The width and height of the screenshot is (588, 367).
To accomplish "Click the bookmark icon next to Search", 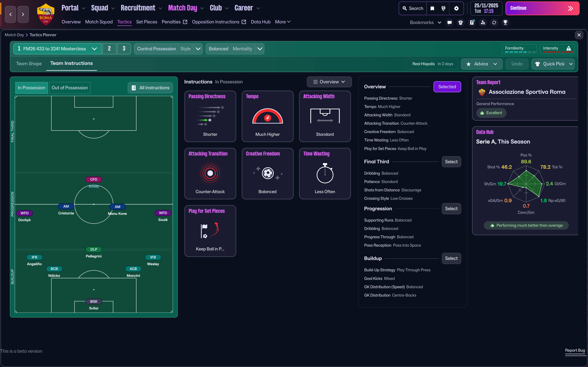I will click(432, 8).
